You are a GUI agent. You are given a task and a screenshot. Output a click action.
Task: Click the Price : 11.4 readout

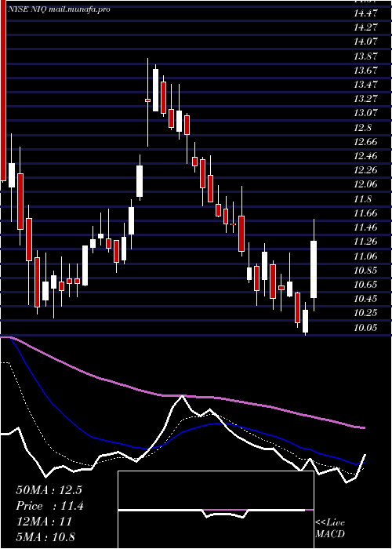click(x=49, y=506)
